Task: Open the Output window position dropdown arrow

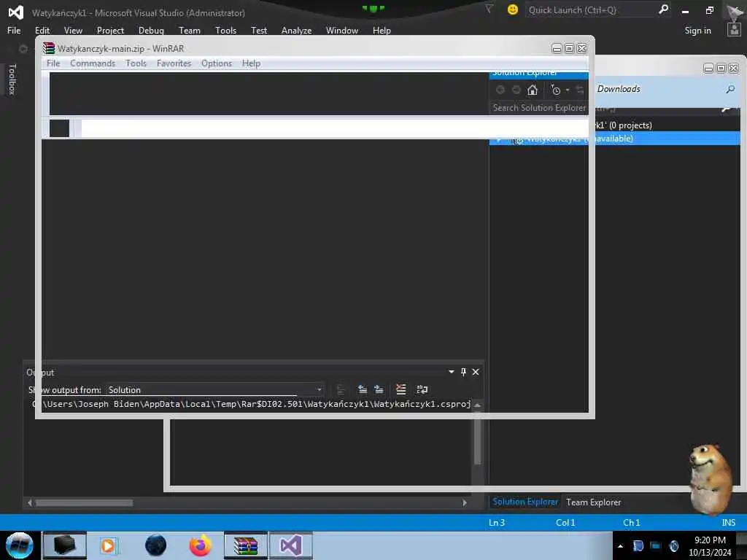Action: coord(451,372)
